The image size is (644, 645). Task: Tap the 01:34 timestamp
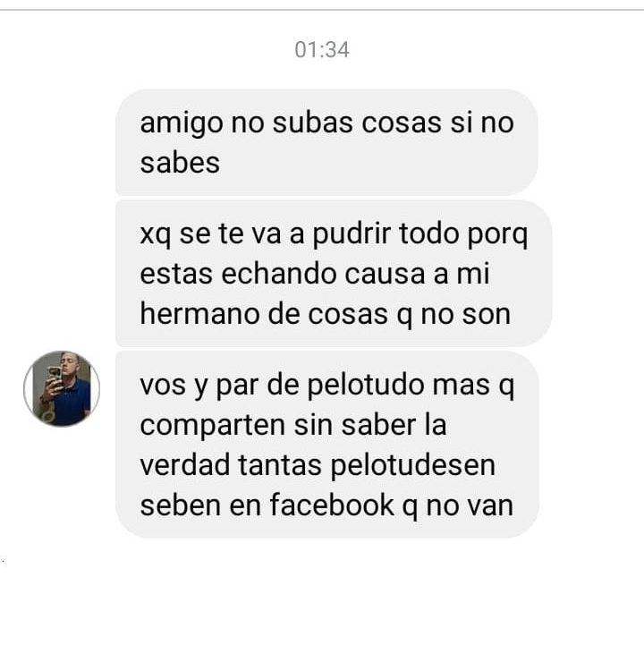(x=322, y=50)
